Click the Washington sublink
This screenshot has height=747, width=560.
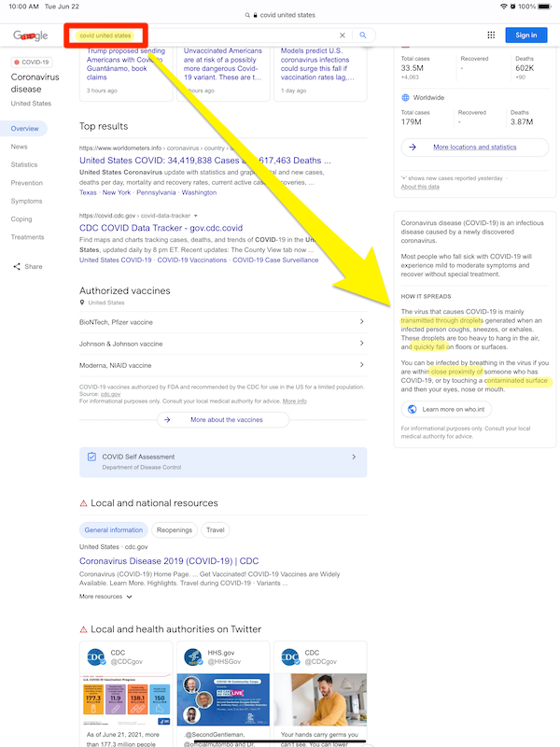point(199,192)
